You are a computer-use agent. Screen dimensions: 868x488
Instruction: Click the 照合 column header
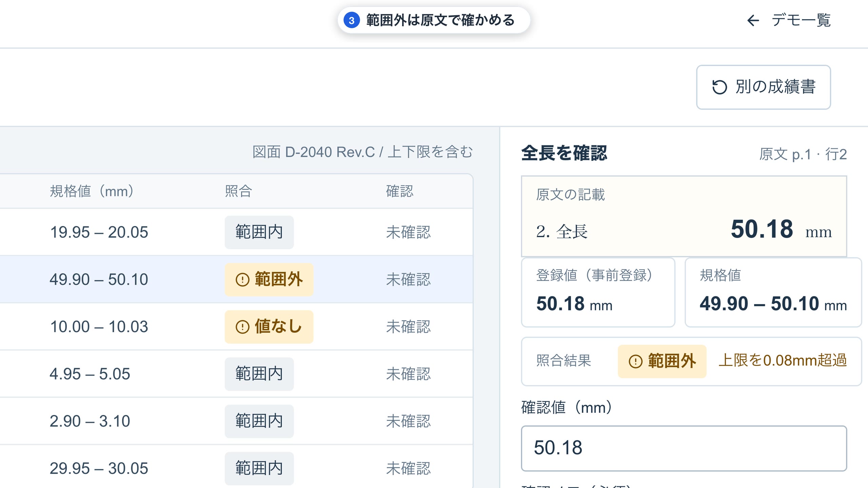pos(238,191)
